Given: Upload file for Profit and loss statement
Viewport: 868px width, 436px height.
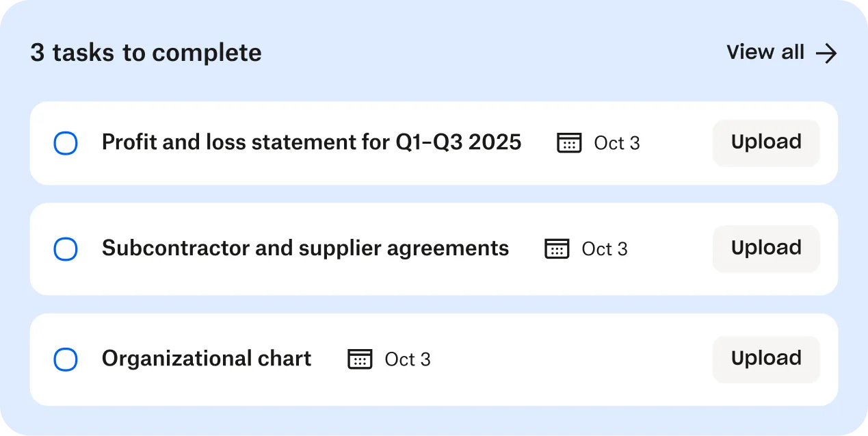Looking at the screenshot, I should point(766,142).
